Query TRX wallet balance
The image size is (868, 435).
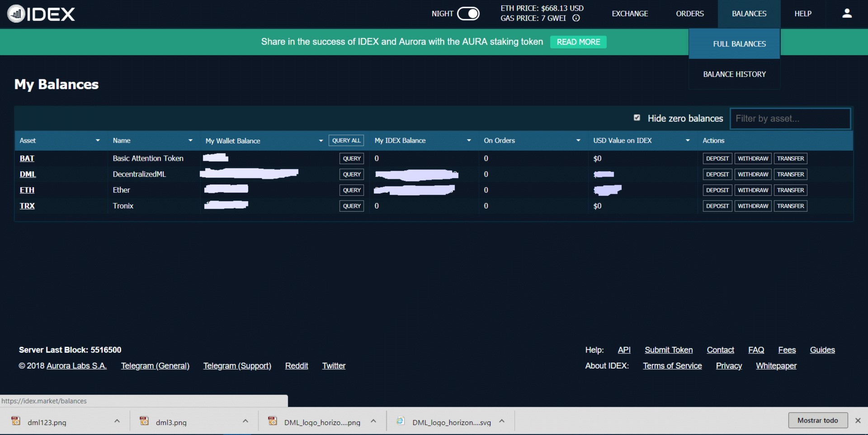click(x=352, y=206)
